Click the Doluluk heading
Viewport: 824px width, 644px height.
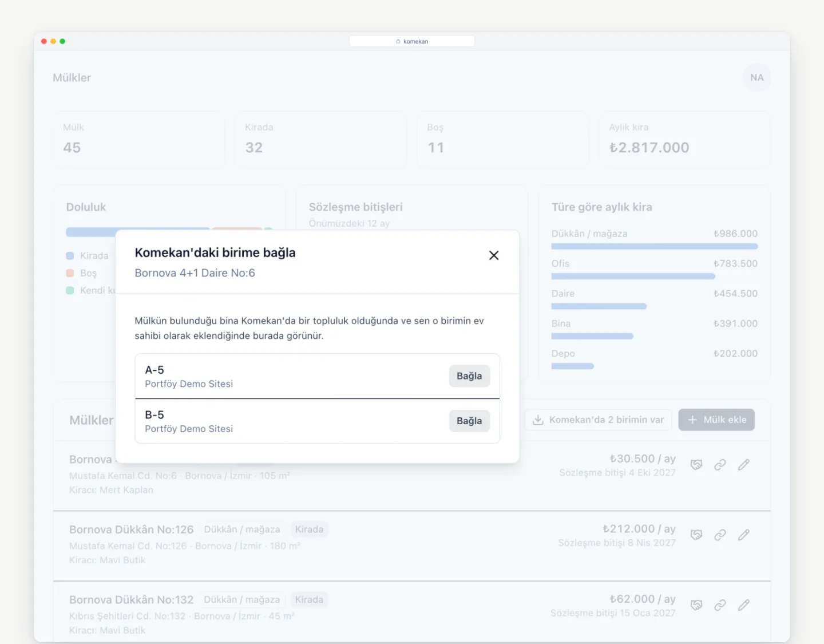tap(86, 207)
